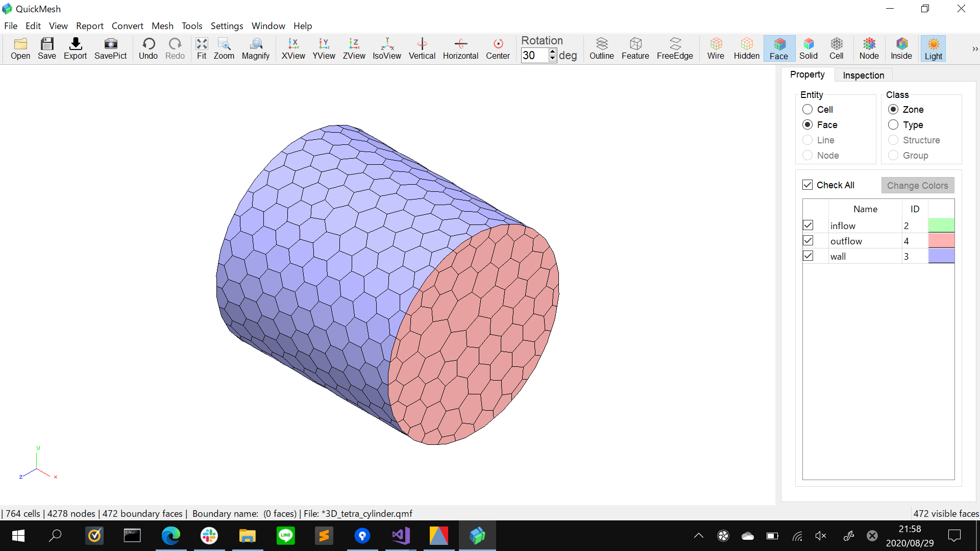Toggle FreeEdge display
This screenshot has width=980, height=551.
point(675,48)
